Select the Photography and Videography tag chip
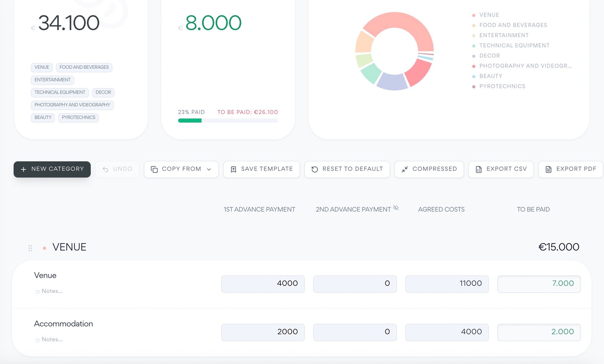604x364 pixels. pyautogui.click(x=72, y=105)
